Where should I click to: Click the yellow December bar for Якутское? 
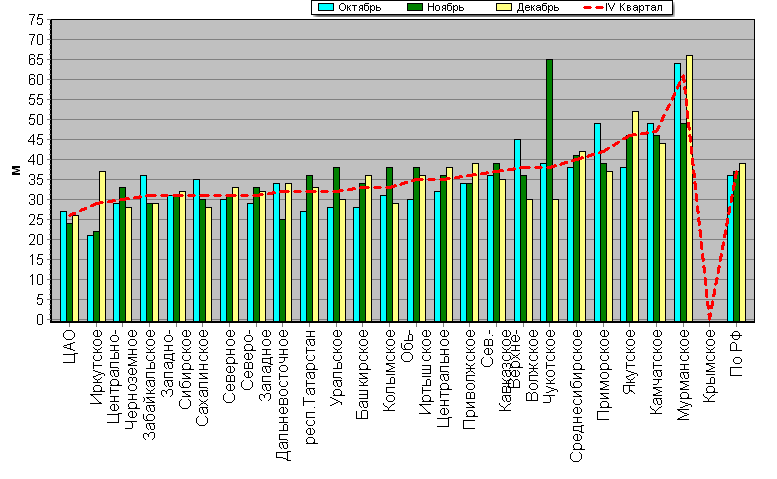coord(636,216)
